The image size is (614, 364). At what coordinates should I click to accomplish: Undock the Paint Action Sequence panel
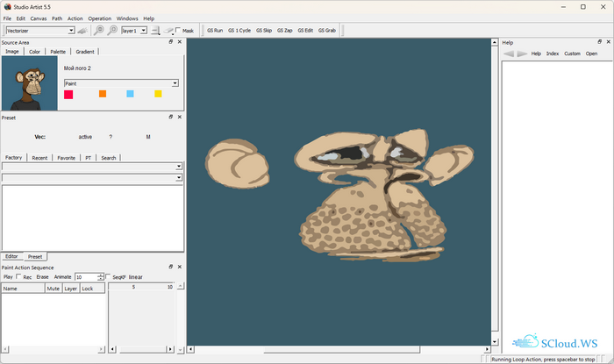pos(171,267)
